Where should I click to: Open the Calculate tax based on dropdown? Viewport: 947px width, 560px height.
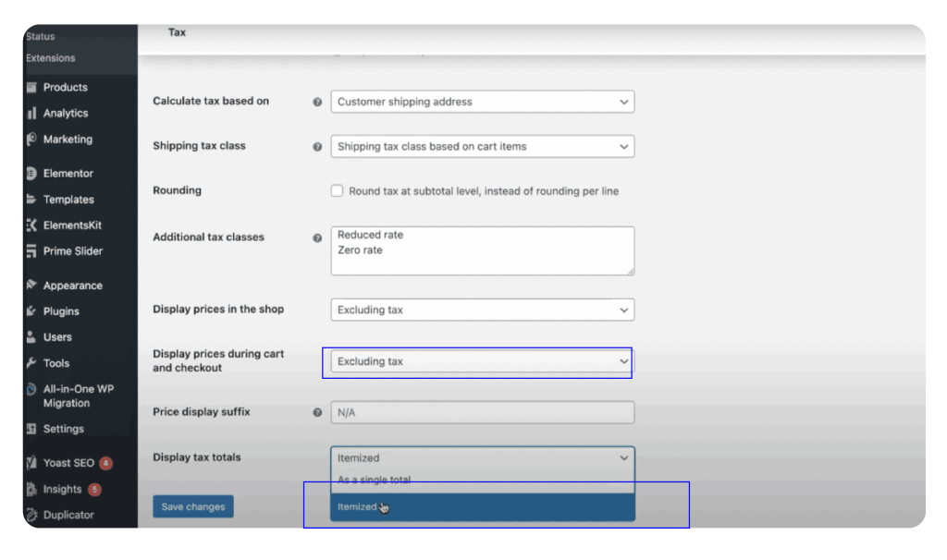pyautogui.click(x=482, y=102)
